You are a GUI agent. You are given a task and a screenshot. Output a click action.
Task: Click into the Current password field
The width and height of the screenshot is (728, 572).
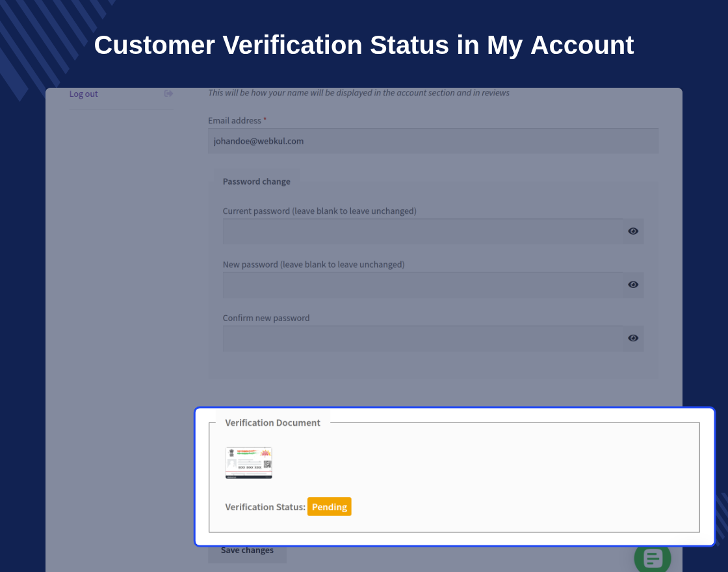[423, 231]
